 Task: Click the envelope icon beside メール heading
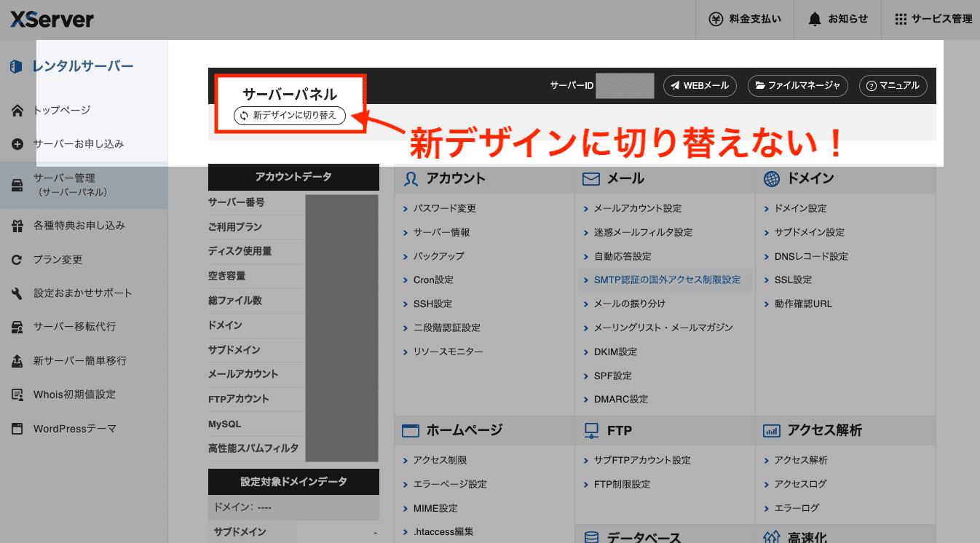[x=590, y=178]
